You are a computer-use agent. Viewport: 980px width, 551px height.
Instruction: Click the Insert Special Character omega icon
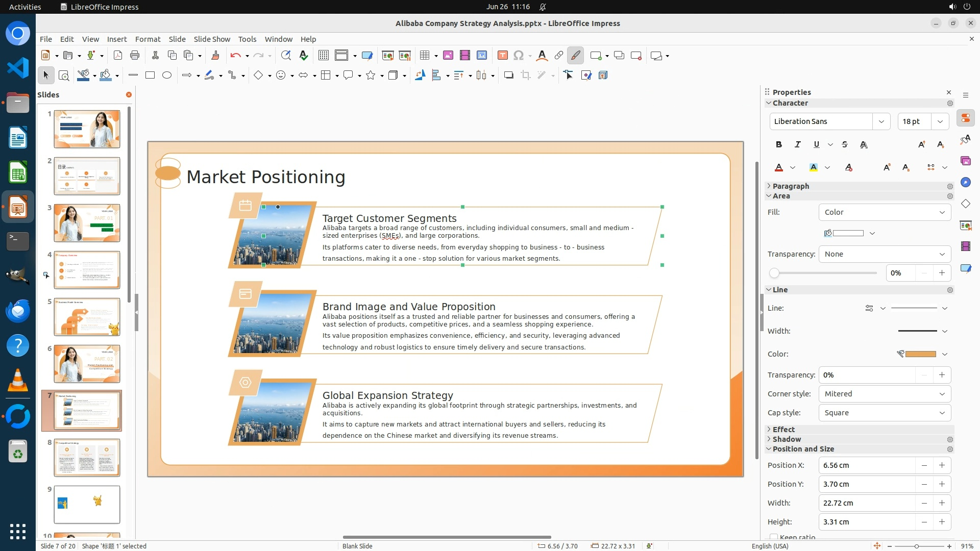(519, 56)
